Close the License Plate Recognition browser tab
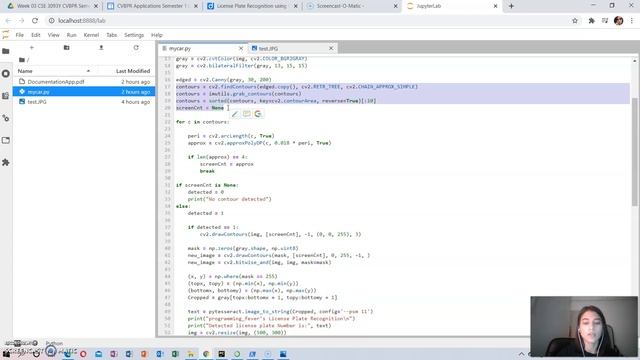640x360 pixels. (x=296, y=6)
